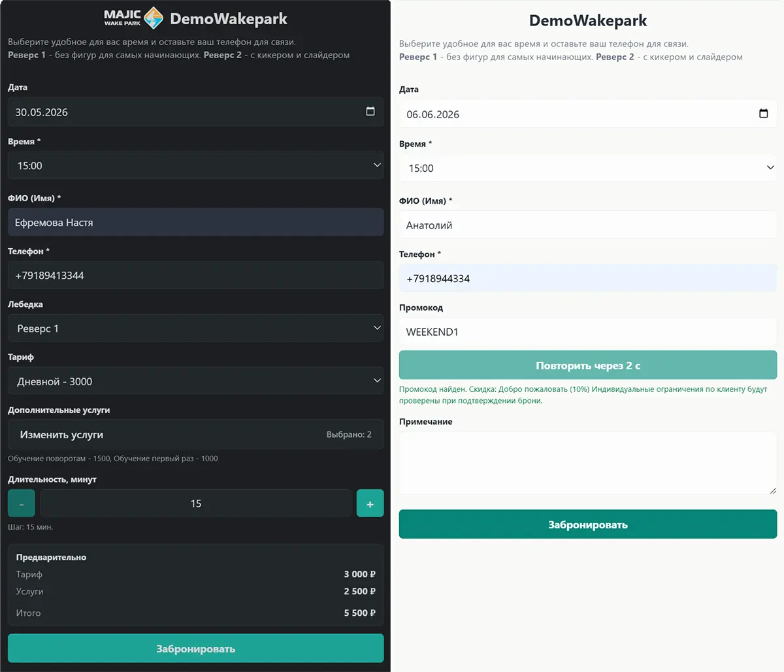Screen dimensions: 784x672
Task: Increase duration with the plus button
Action: (370, 504)
